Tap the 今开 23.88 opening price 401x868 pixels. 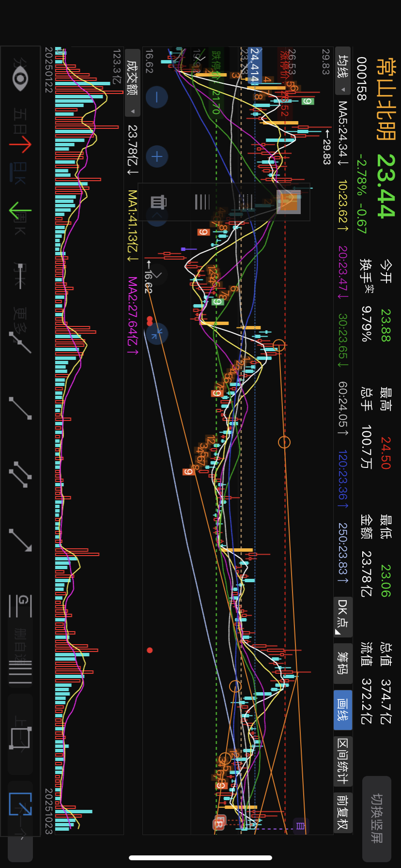(x=386, y=300)
